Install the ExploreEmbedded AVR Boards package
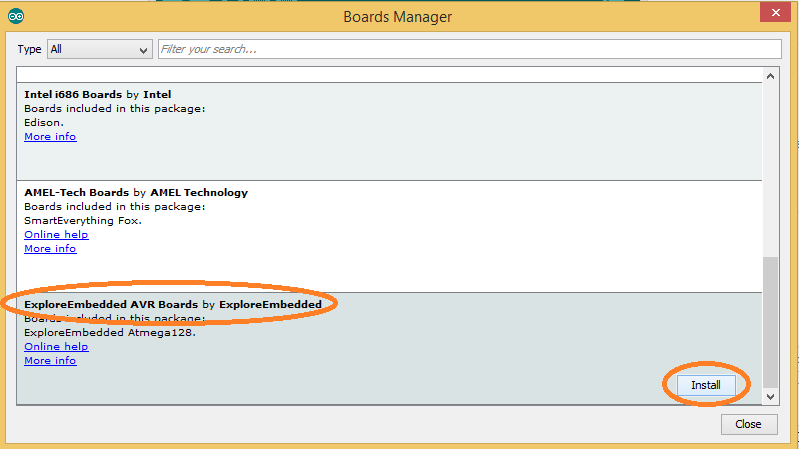Viewport: 799px width, 449px height. 706,385
